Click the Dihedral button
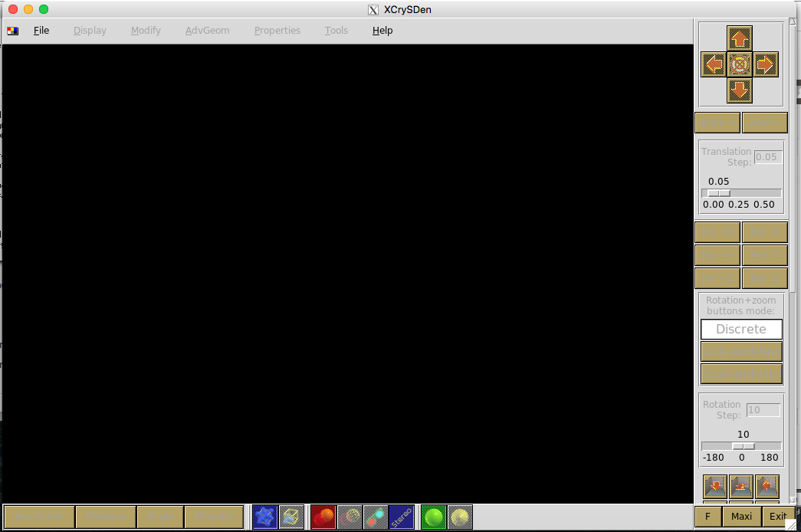The width and height of the screenshot is (801, 532). [214, 517]
